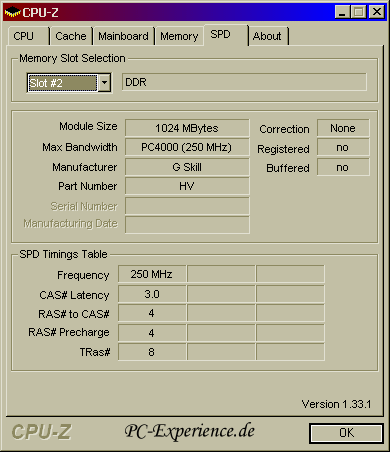The height and width of the screenshot is (452, 390).
Task: Open the Cache tab
Action: (71, 36)
